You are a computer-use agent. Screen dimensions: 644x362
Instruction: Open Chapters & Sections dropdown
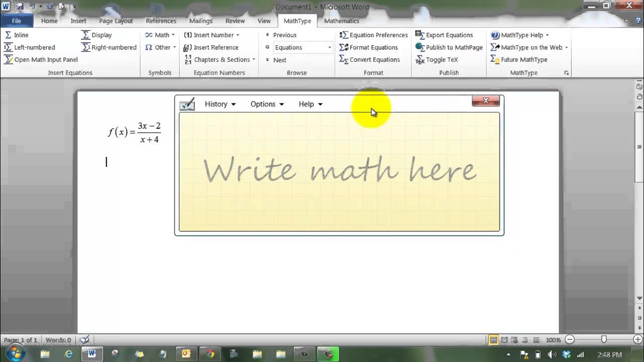219,59
